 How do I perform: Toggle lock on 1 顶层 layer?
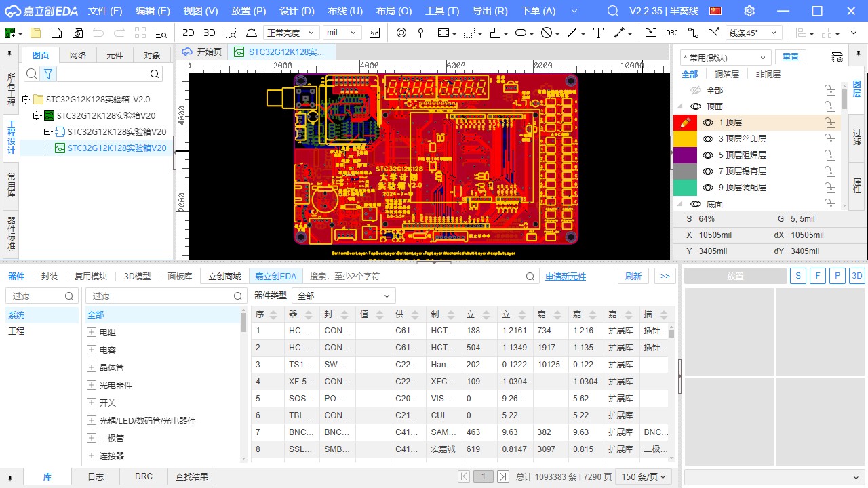[830, 123]
